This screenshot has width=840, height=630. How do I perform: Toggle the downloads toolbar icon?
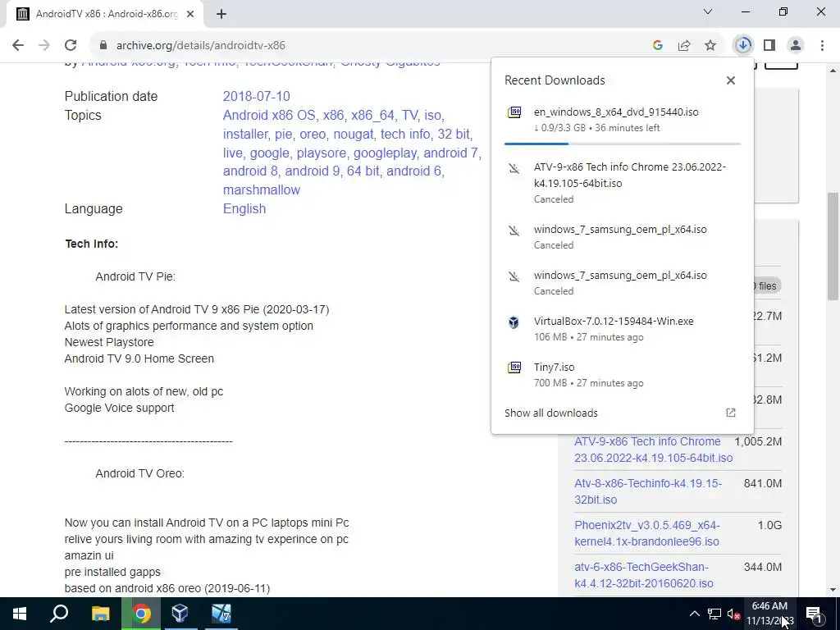tap(743, 45)
